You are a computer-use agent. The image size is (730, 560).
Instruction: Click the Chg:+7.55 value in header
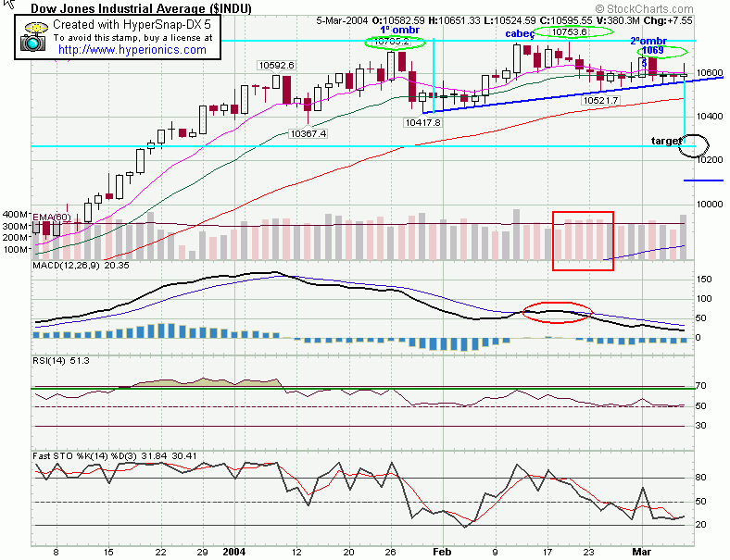click(668, 20)
